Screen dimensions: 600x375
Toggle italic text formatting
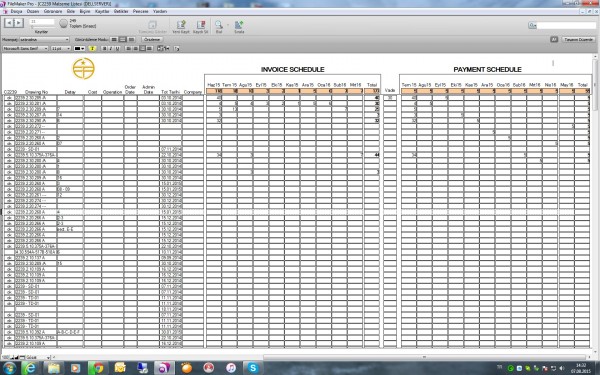pyautogui.click(x=111, y=49)
